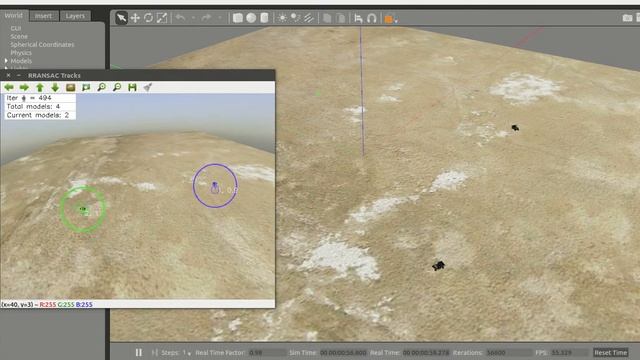This screenshot has height=360, width=640.
Task: Select Scene in the world tree
Action: (19, 36)
